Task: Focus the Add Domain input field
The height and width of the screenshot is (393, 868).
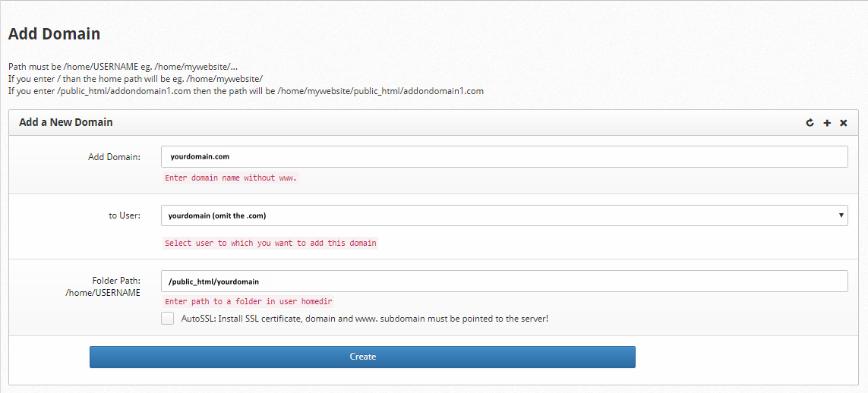Action: (x=504, y=156)
